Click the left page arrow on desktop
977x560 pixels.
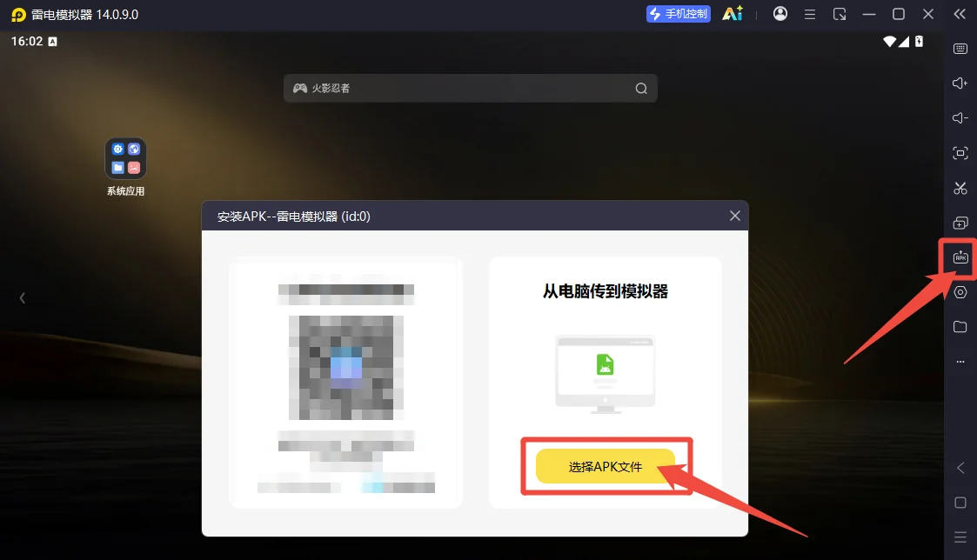click(x=23, y=298)
